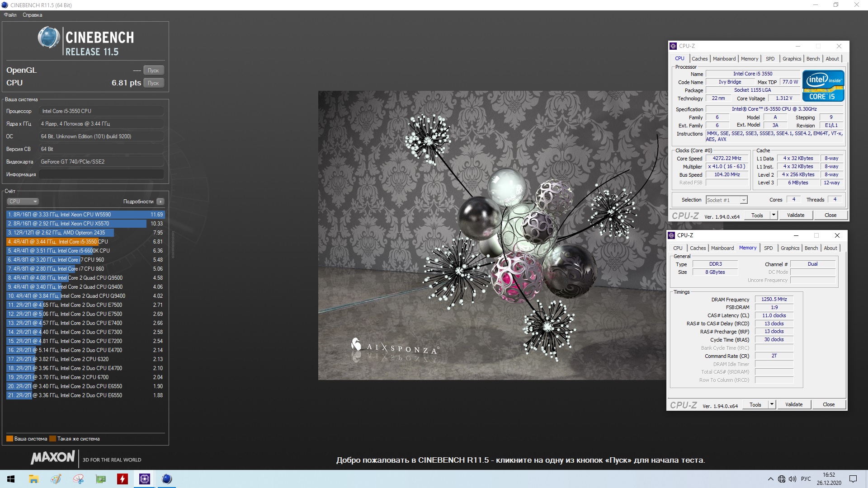Click the Core Speed 4272.22 MHz field
Image resolution: width=868 pixels, height=488 pixels.
coord(727,159)
